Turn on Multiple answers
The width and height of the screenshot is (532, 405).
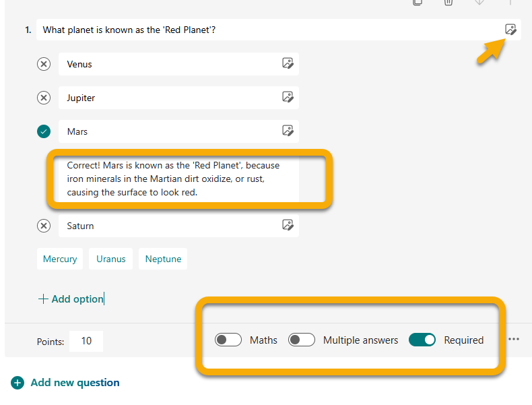[302, 340]
